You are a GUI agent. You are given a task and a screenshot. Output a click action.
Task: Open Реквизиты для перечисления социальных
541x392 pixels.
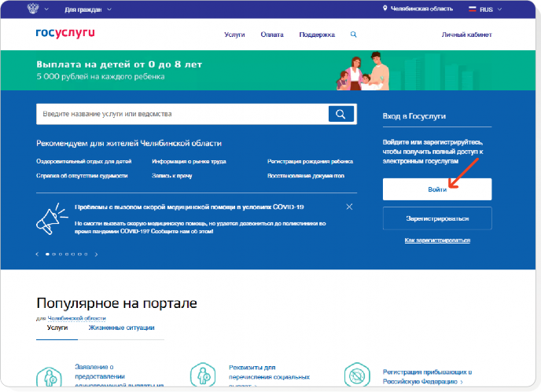pos(269,377)
